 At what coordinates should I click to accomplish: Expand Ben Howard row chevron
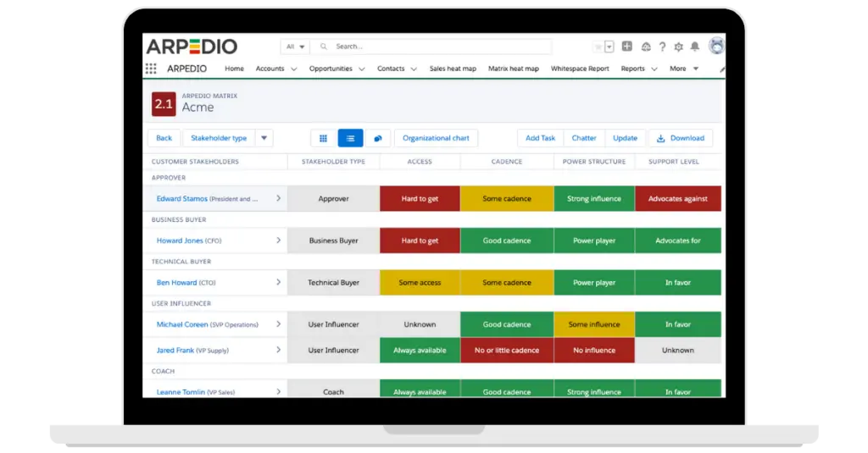(x=278, y=282)
